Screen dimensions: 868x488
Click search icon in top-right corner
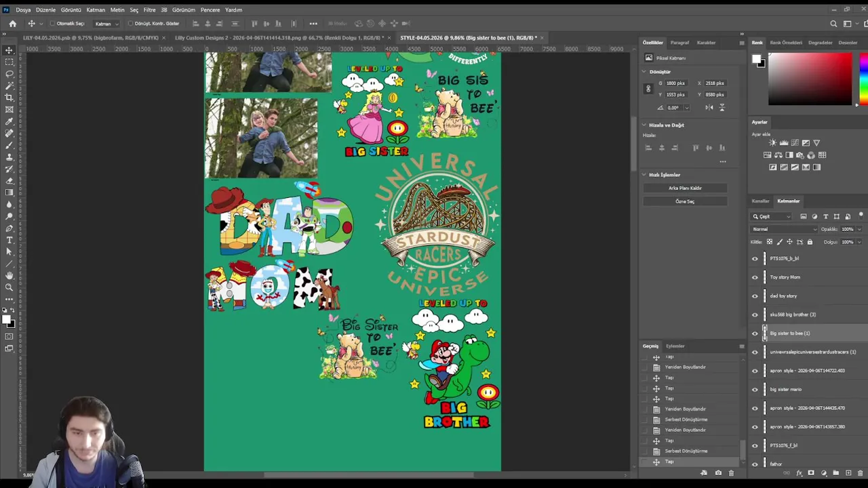click(835, 24)
